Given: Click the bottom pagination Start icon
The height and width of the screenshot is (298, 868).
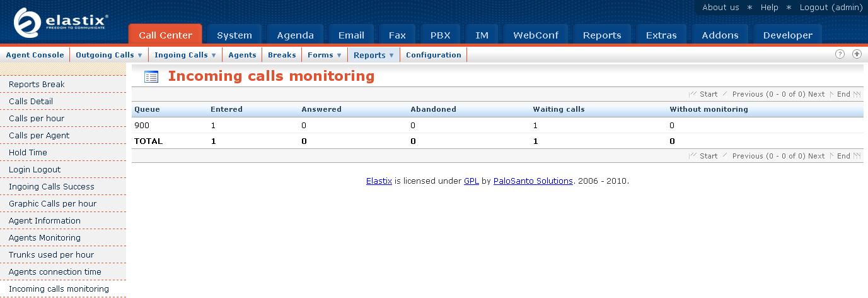Looking at the screenshot, I should point(693,156).
